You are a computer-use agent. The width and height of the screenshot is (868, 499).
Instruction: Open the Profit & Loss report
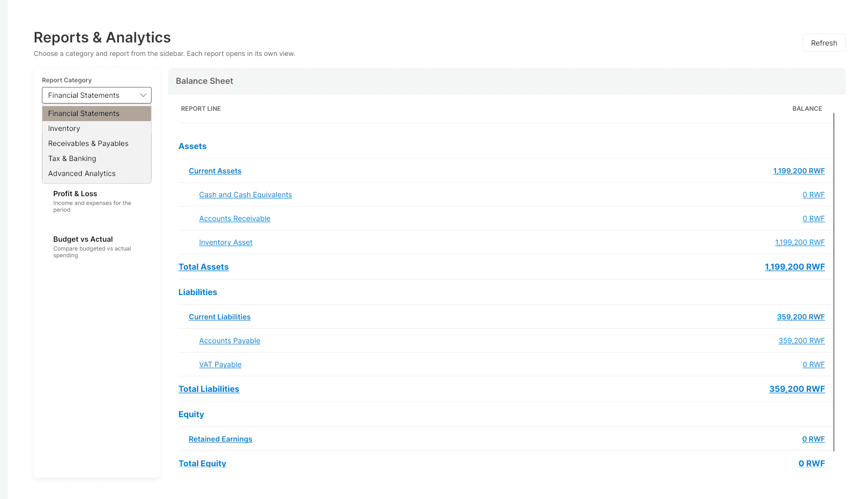97,201
